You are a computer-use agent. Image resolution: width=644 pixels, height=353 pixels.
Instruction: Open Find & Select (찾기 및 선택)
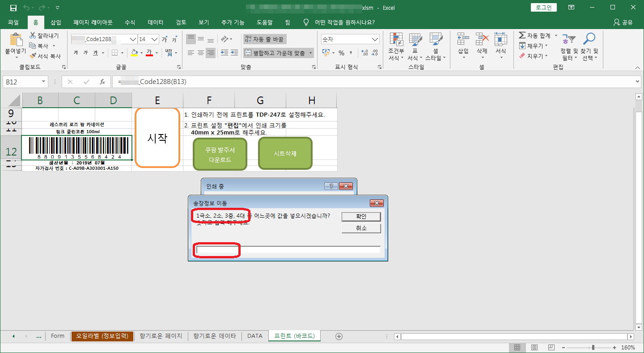point(589,47)
